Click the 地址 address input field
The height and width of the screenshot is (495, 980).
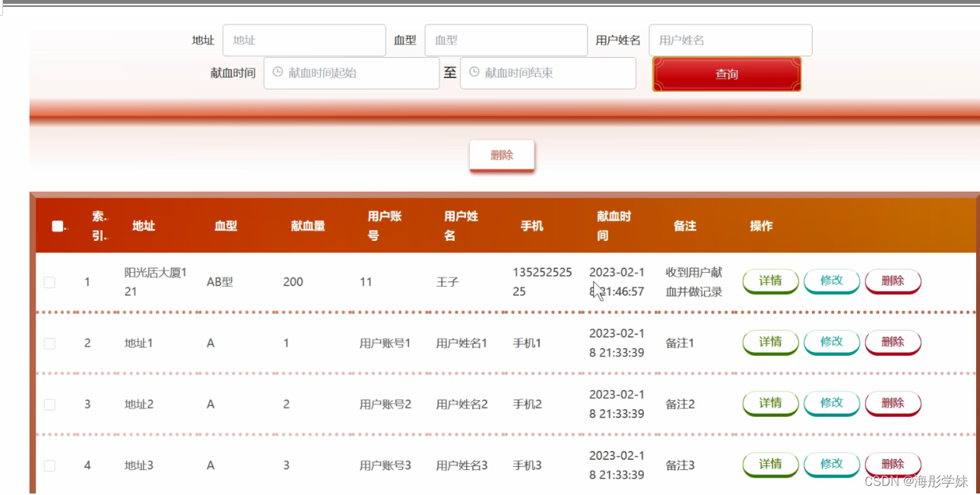(x=303, y=40)
